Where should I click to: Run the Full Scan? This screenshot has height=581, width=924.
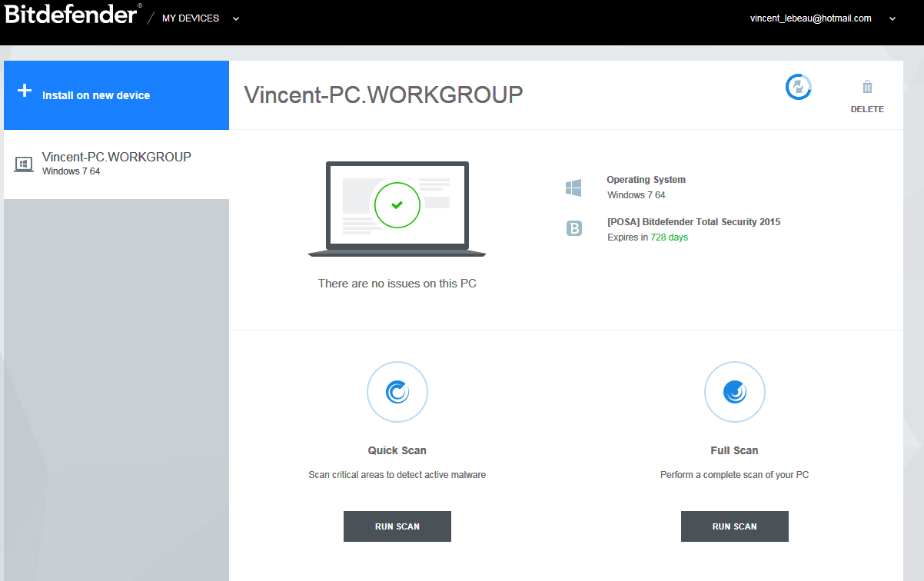pyautogui.click(x=735, y=526)
